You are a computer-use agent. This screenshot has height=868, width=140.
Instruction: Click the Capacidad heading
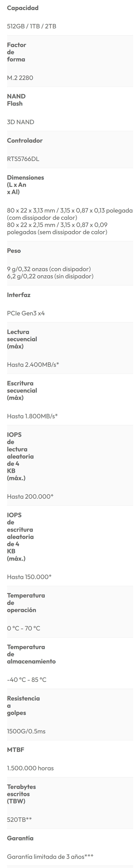(x=23, y=8)
